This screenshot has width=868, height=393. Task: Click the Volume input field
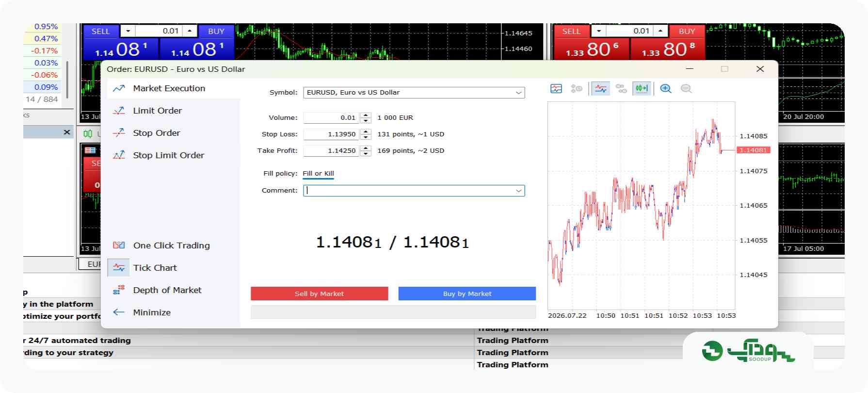coord(332,118)
